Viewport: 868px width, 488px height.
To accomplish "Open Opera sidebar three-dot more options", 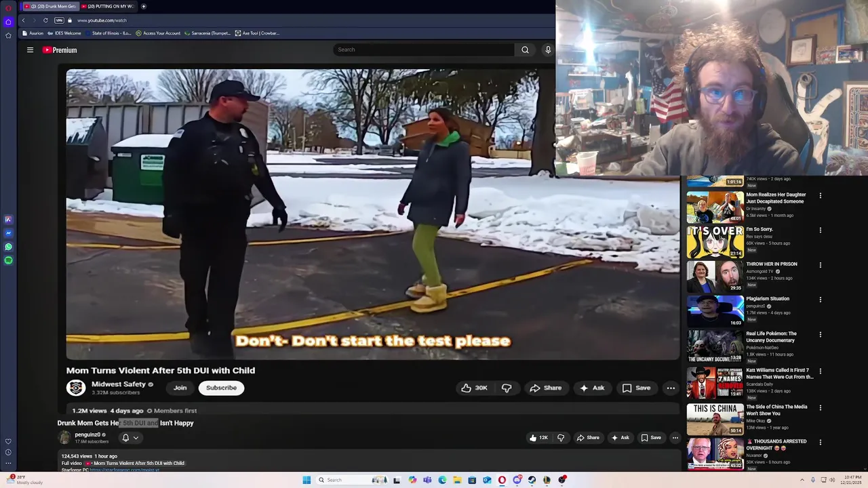I will point(8,464).
